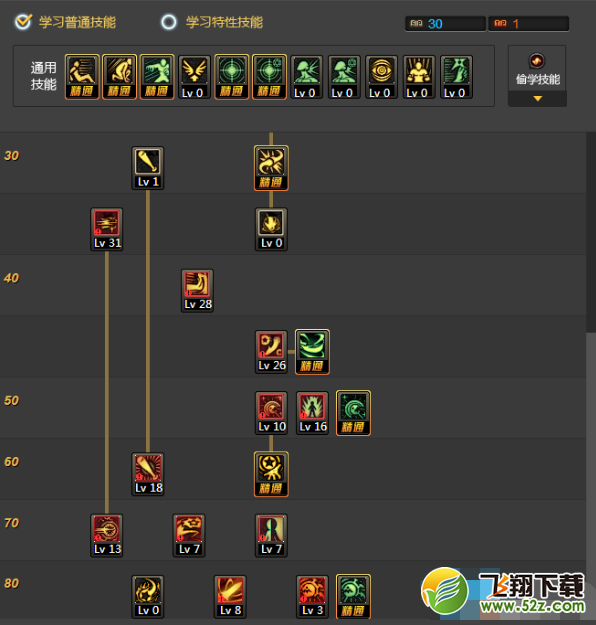Image resolution: width=596 pixels, height=625 pixels.
Task: Click the 偷学技能 button
Action: (x=537, y=70)
